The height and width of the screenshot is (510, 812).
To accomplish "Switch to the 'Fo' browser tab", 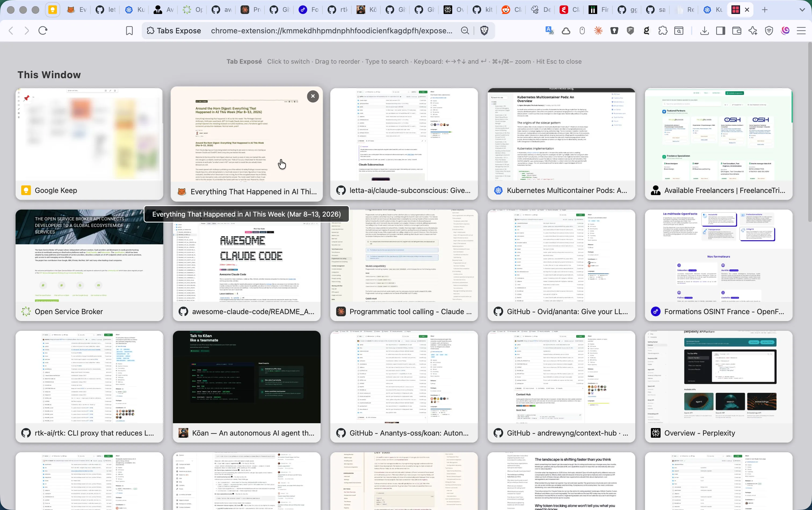I will tap(309, 10).
